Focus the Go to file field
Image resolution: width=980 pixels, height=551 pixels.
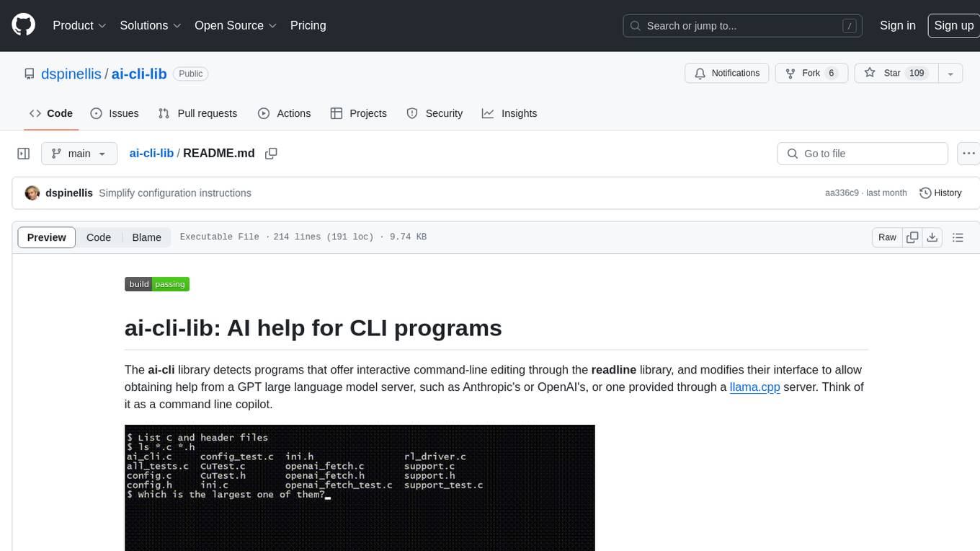click(863, 154)
